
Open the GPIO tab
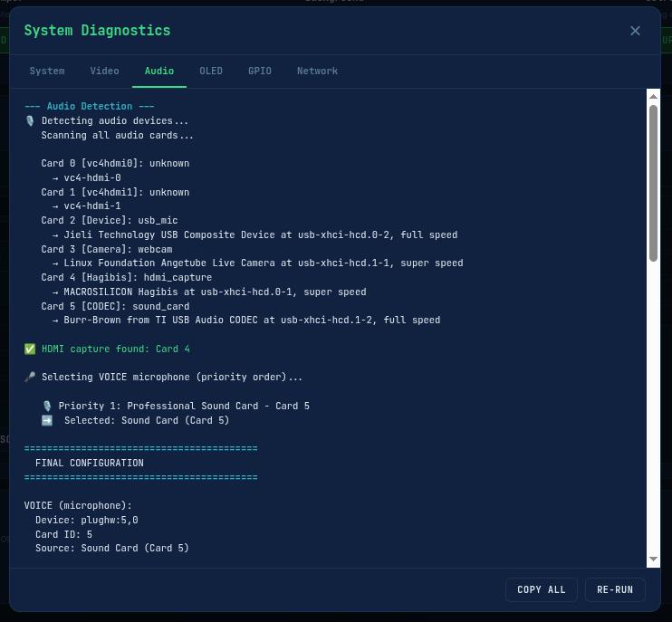pyautogui.click(x=260, y=71)
